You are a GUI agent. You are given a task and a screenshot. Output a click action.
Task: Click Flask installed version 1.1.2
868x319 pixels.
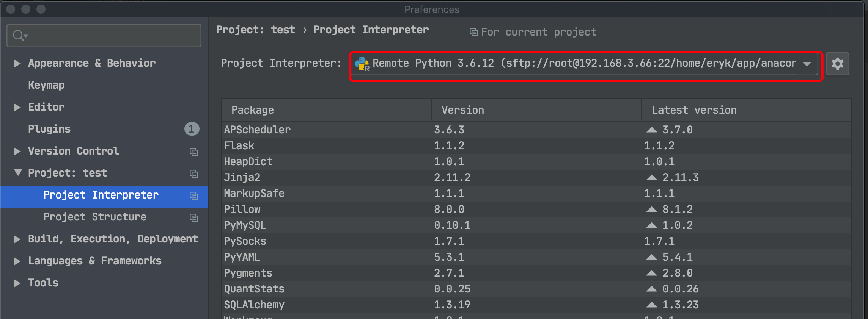(x=449, y=146)
